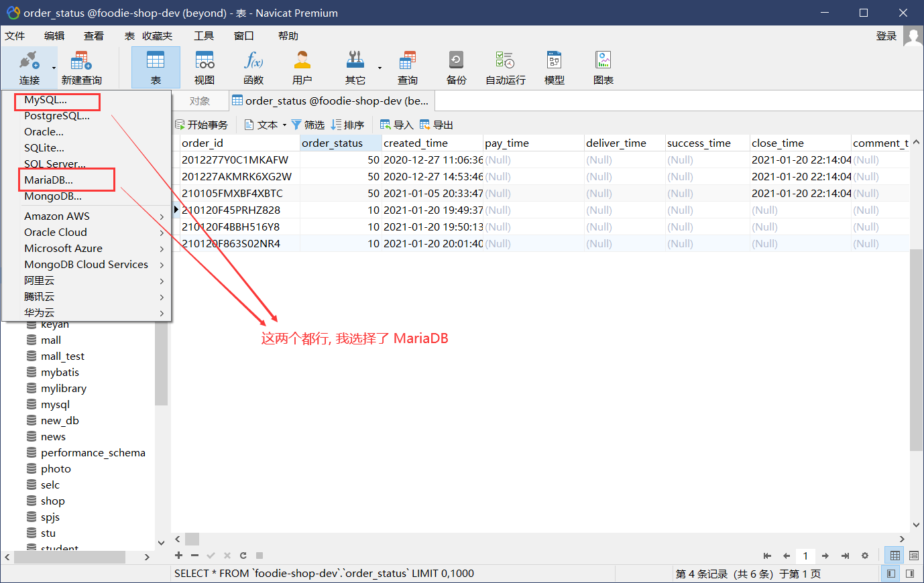This screenshot has width=924, height=583.
Task: Open the 查询 (Query) toolbar icon
Action: click(x=407, y=67)
